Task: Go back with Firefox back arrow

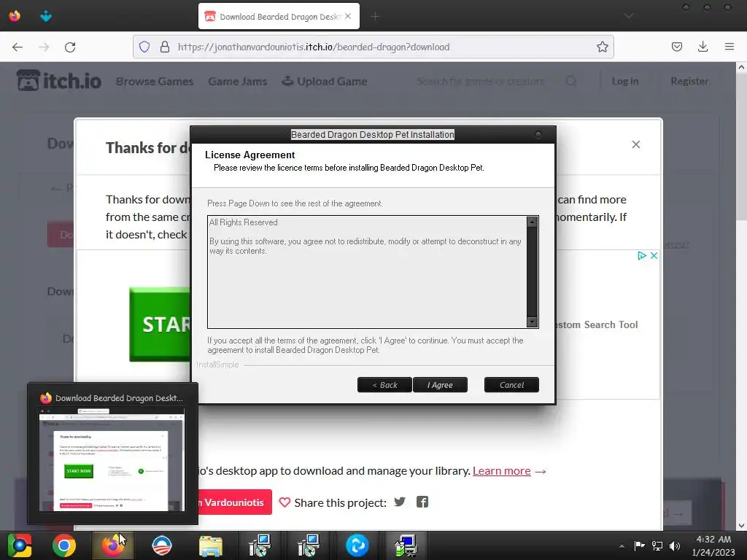Action: click(18, 47)
